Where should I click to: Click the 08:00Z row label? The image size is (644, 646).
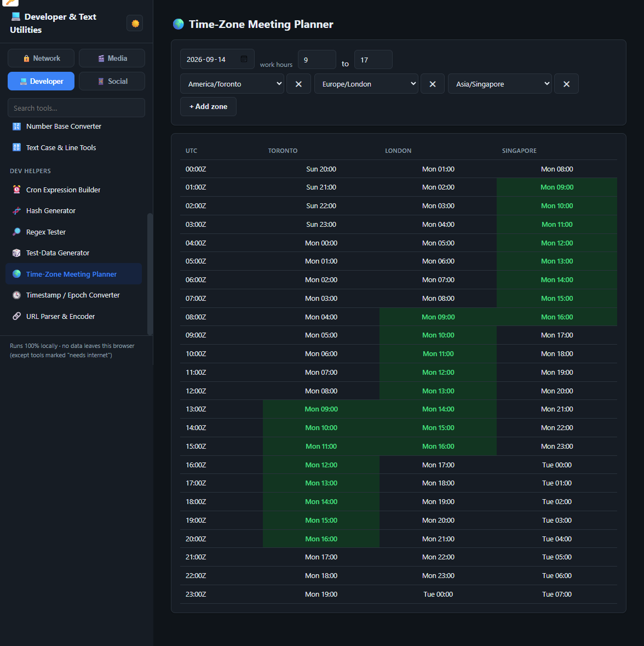196,317
